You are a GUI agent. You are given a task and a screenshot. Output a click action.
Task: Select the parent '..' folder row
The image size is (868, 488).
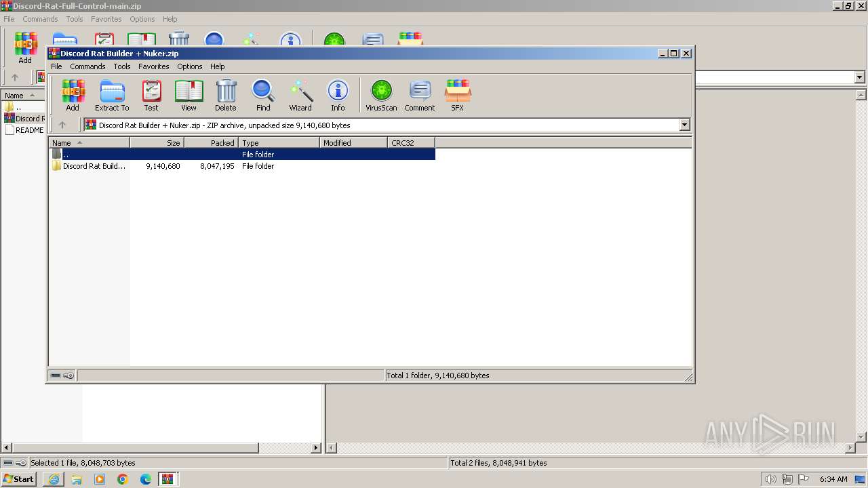(x=242, y=155)
